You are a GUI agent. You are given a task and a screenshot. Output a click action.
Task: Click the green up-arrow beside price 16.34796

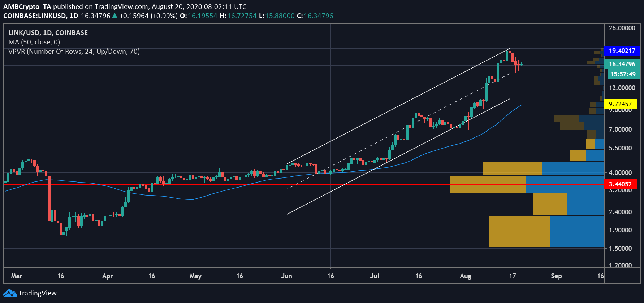[114, 16]
